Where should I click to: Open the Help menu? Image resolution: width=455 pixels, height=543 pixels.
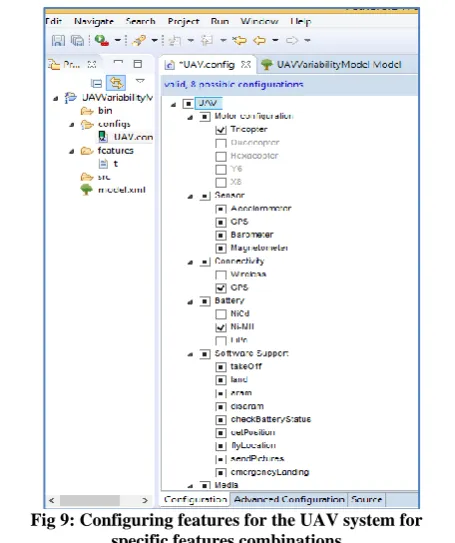tap(301, 21)
